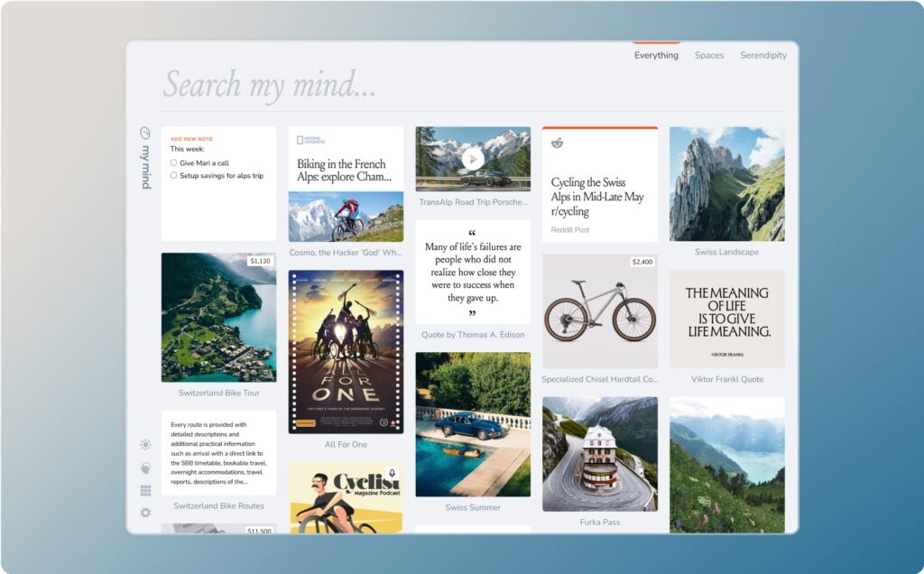The height and width of the screenshot is (574, 924).
Task: Check 'Setup savings for alps trip' item
Action: pos(173,175)
